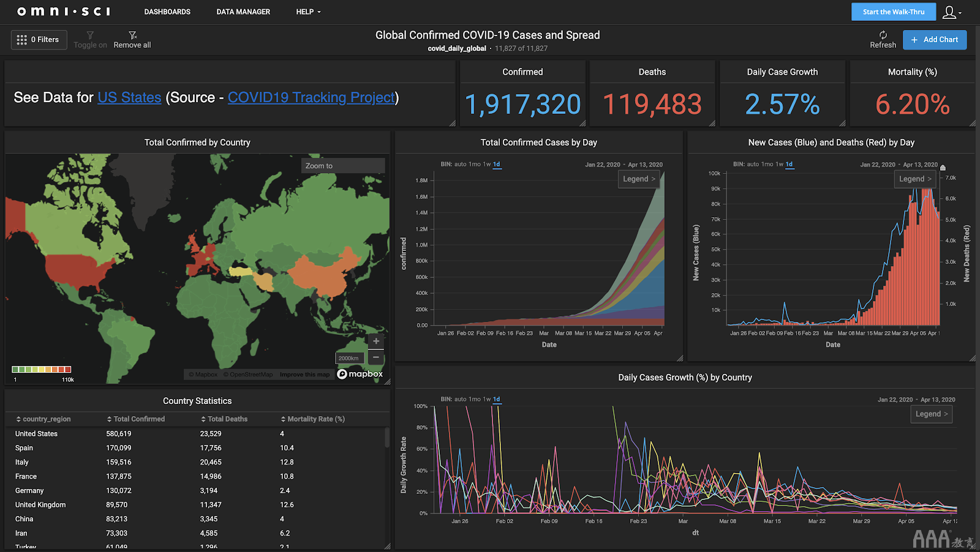Click the Deaths value 119,483

coord(652,105)
